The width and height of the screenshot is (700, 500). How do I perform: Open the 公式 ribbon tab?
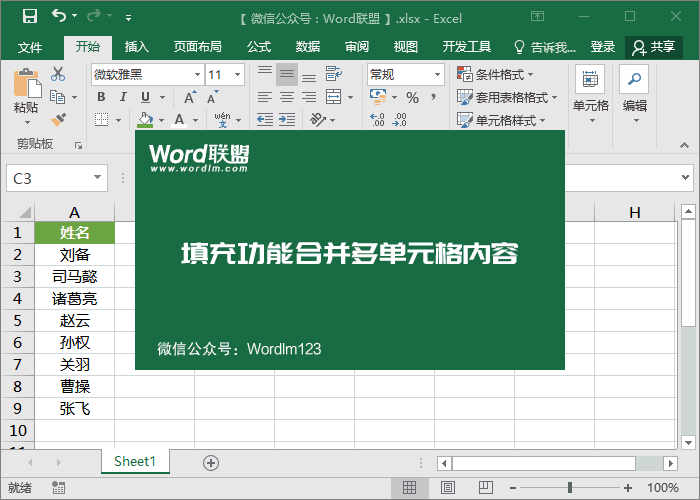click(259, 47)
